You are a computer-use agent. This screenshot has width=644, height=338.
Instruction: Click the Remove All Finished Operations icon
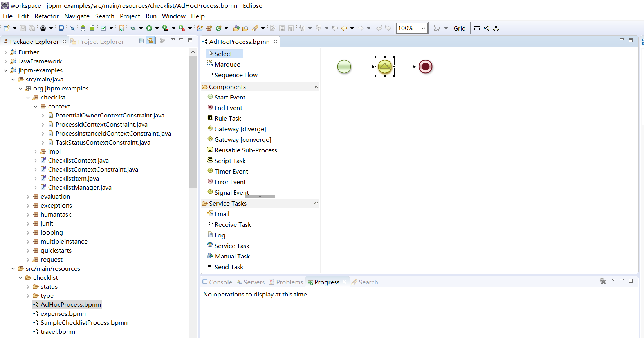coord(603,281)
